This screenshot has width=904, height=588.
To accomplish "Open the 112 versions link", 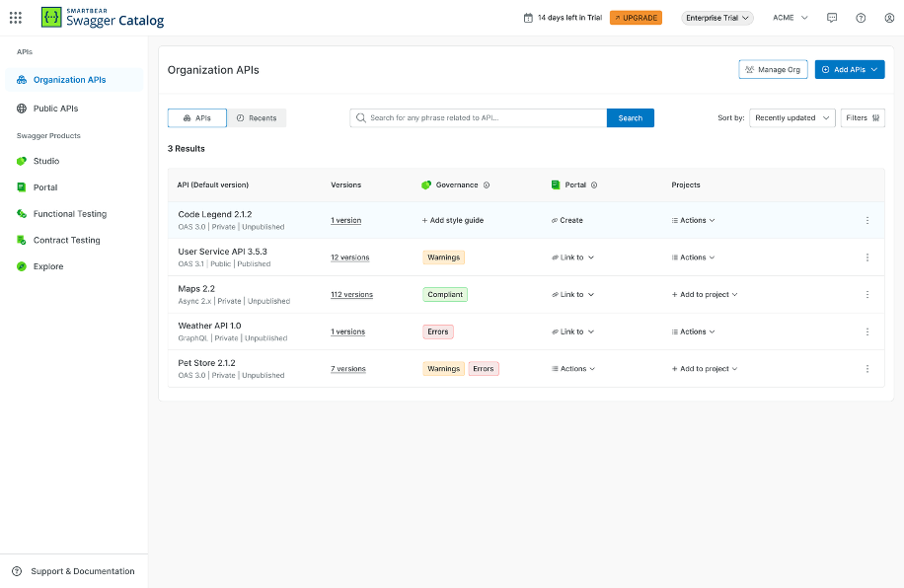I will [351, 295].
